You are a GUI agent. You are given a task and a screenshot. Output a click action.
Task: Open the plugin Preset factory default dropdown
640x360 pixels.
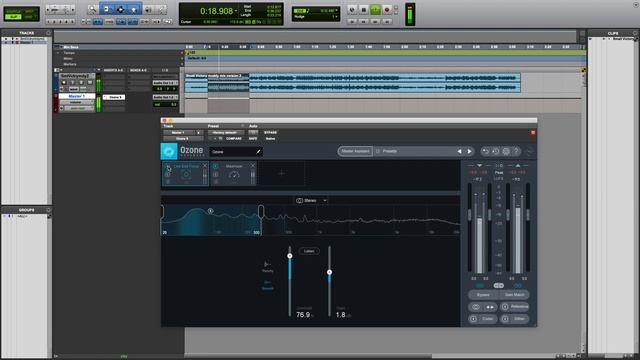(226, 133)
